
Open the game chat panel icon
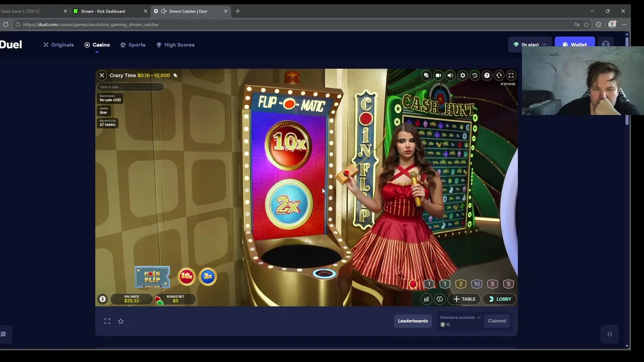coord(426,75)
